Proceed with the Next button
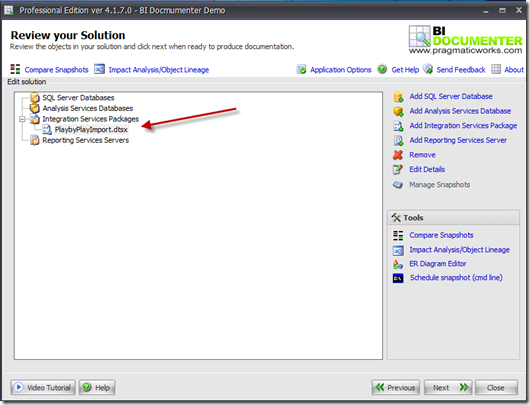Viewport: 530px width, 405px height. 449,387
